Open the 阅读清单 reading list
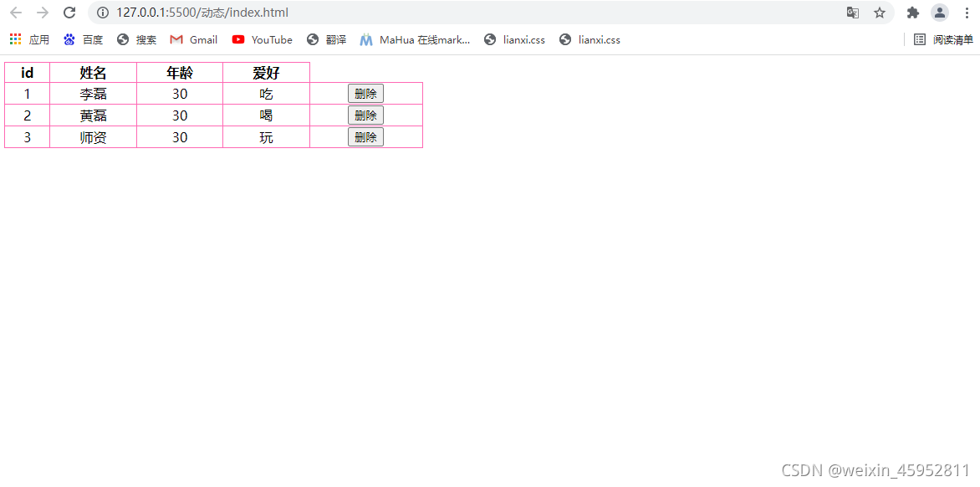This screenshot has height=487, width=980. click(x=943, y=39)
